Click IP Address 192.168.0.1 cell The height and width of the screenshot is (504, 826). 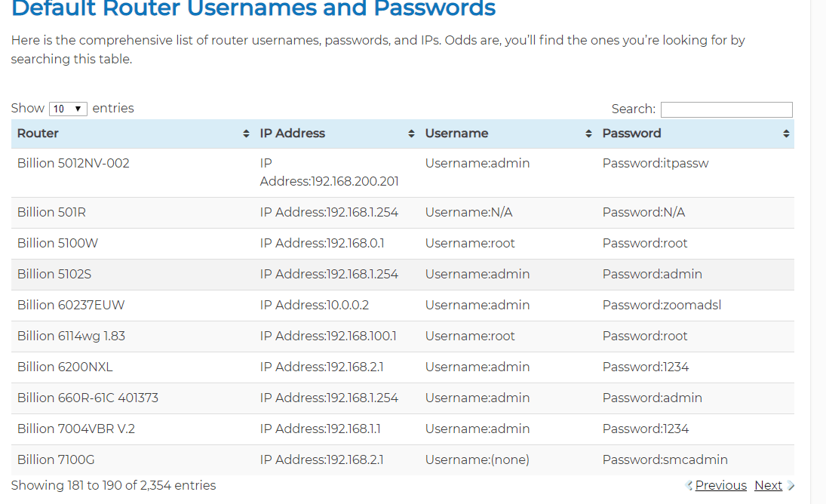tap(336, 243)
